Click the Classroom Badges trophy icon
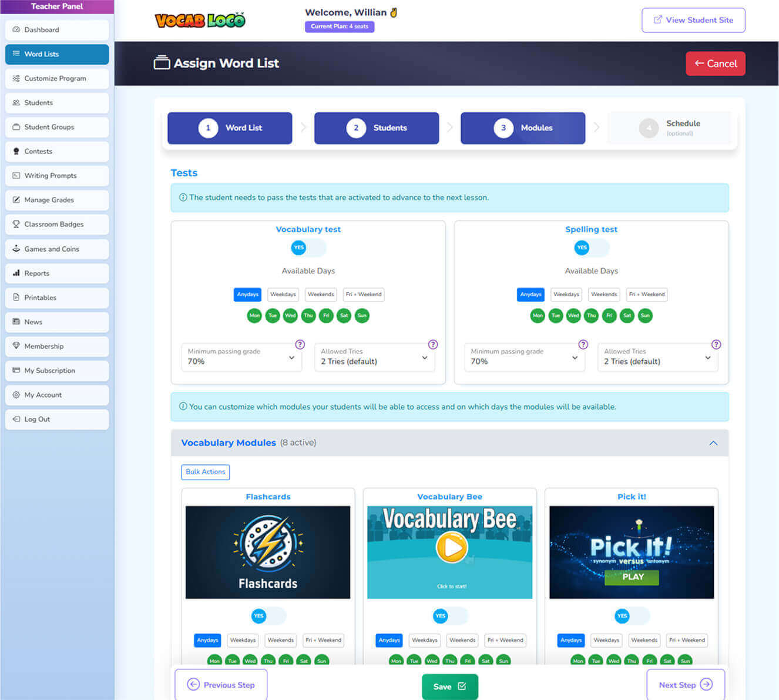The height and width of the screenshot is (700, 779). (x=16, y=224)
